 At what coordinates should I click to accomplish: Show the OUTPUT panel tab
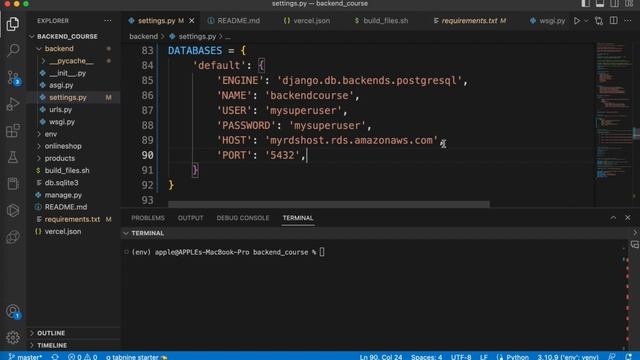coord(190,218)
